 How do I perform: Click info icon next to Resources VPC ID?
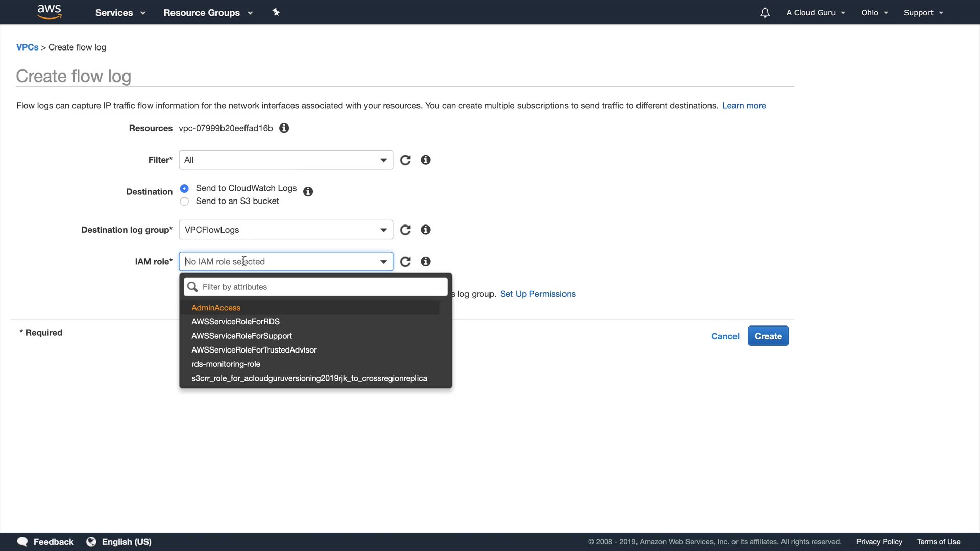pos(284,128)
